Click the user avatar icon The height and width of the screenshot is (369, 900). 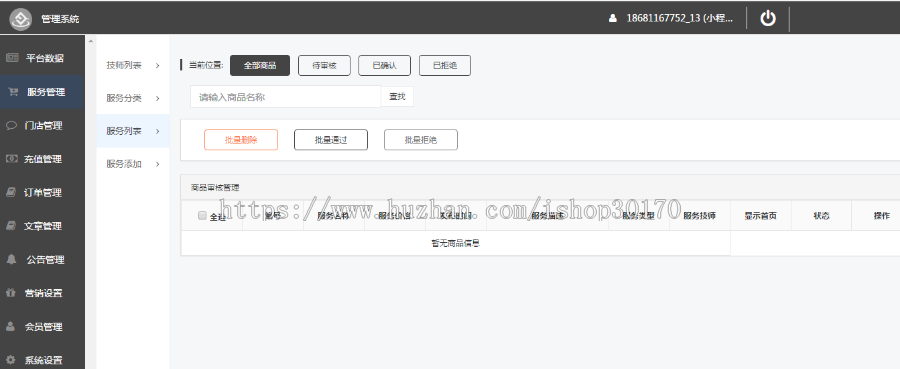click(x=613, y=18)
